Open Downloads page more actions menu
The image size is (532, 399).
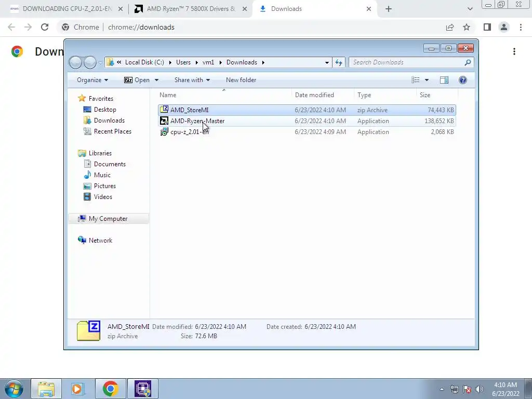(514, 51)
